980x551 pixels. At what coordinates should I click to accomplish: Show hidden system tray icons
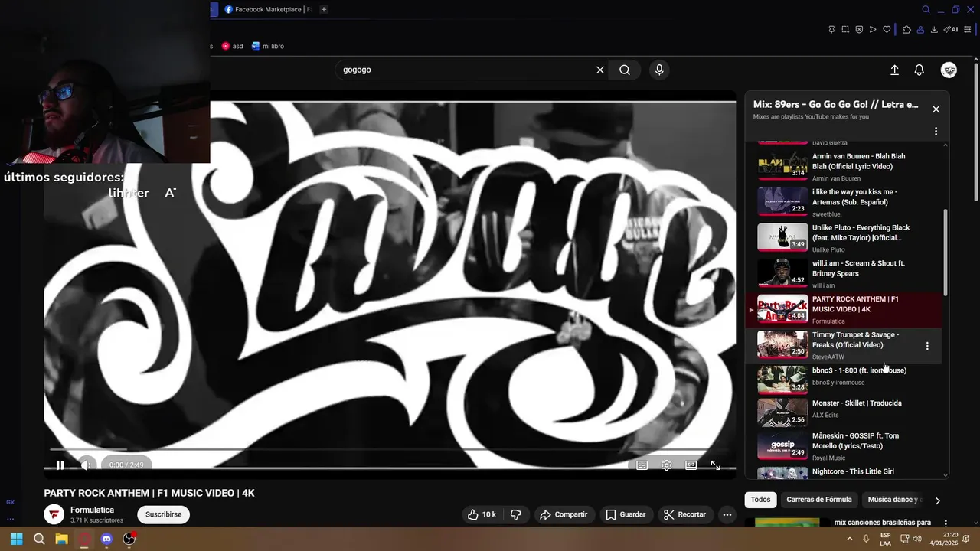coord(850,539)
